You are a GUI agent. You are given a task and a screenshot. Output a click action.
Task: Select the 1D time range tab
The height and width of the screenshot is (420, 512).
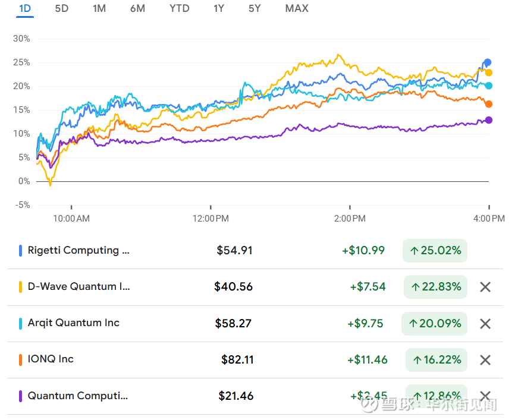pos(25,8)
